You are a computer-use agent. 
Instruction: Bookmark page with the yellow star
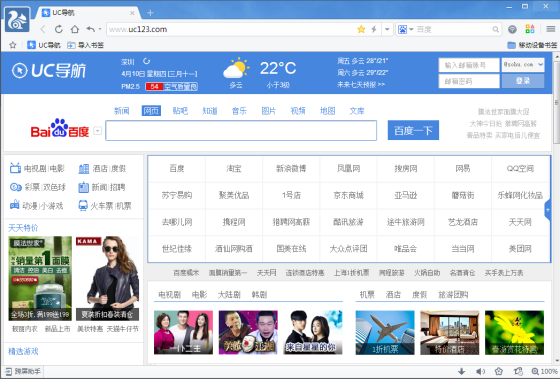361,29
